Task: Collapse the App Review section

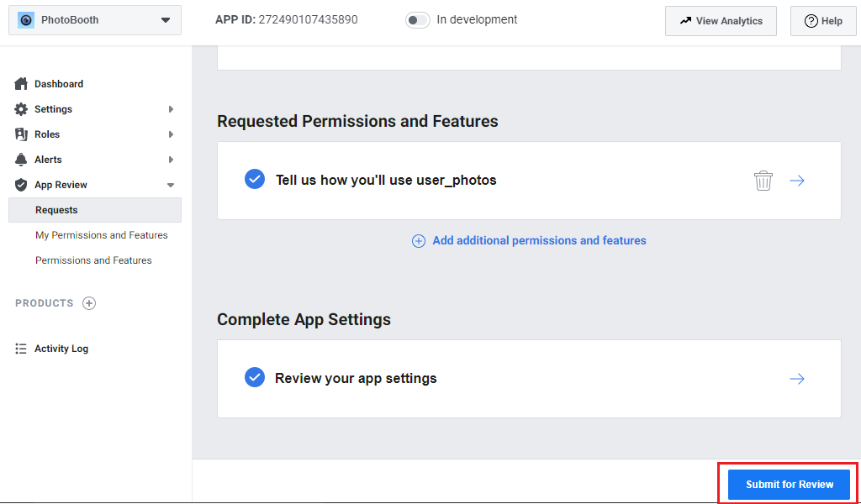Action: click(x=171, y=185)
